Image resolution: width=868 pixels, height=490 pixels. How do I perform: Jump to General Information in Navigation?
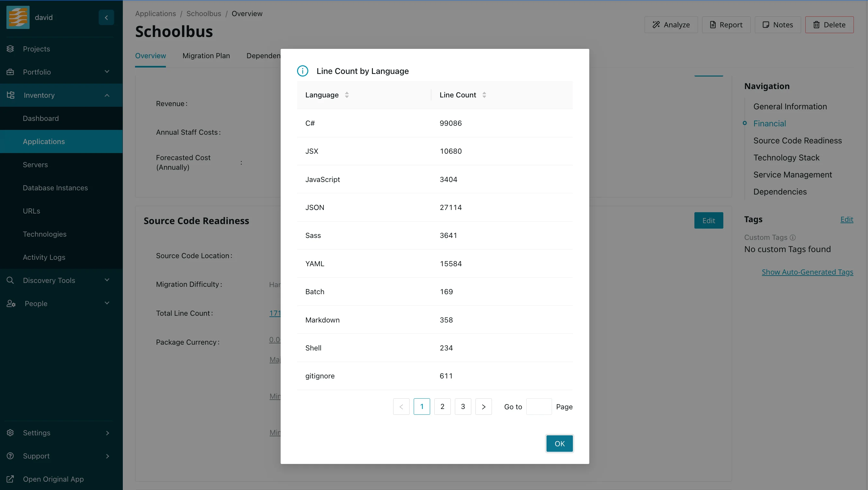pyautogui.click(x=790, y=106)
